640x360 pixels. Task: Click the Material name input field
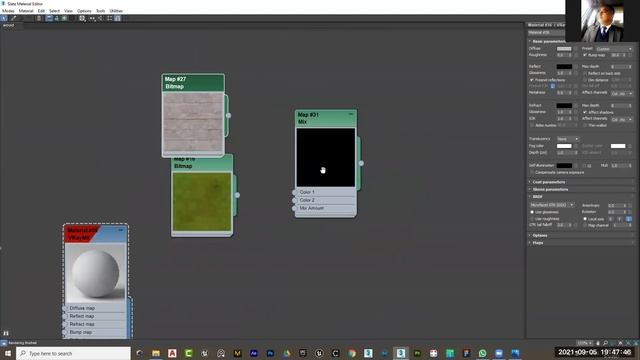click(547, 33)
